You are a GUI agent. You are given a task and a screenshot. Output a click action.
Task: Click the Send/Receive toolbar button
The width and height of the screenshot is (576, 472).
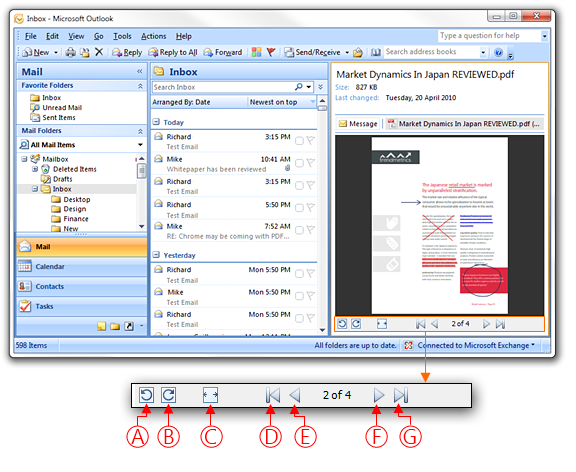tap(313, 53)
